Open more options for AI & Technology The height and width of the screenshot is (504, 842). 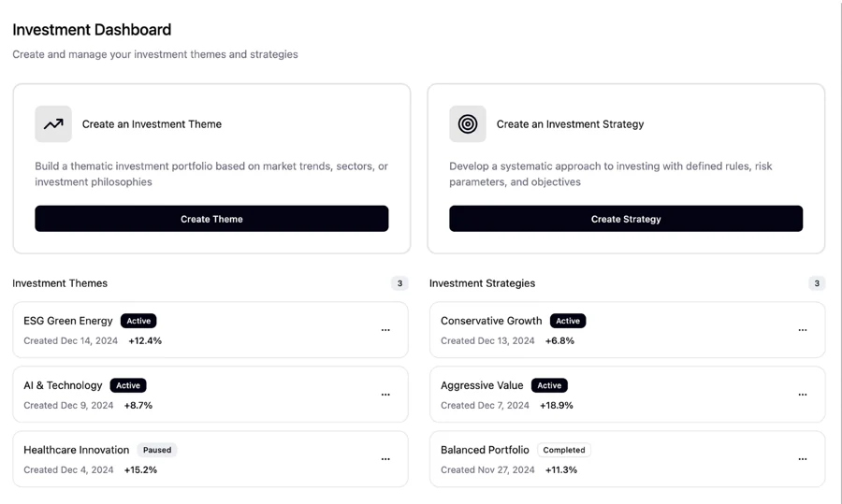coord(385,395)
